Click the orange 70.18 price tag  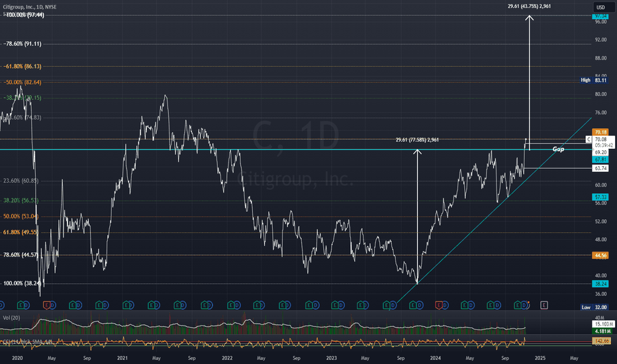point(600,132)
